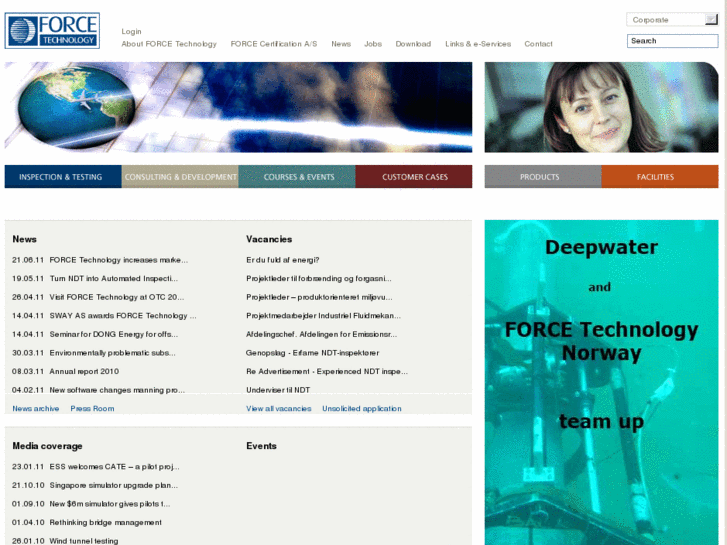Open media item 'New $6m simulator gives pilots t...'

tap(110, 504)
